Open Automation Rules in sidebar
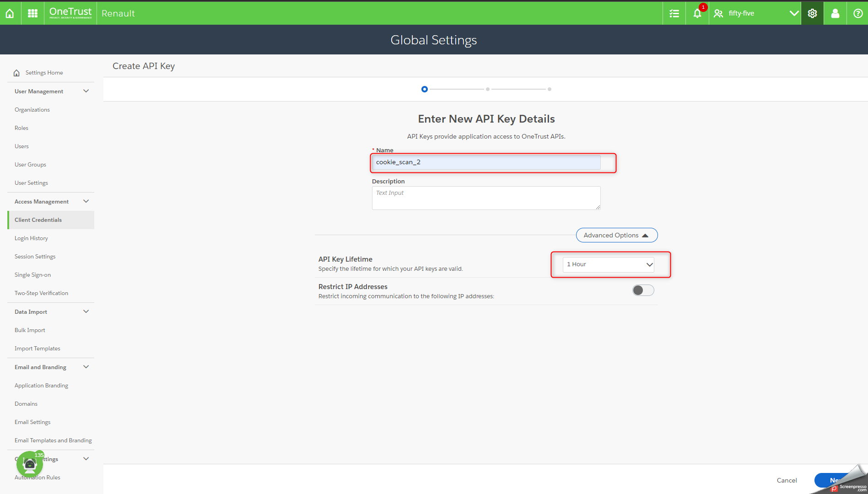The width and height of the screenshot is (868, 494). (x=38, y=478)
